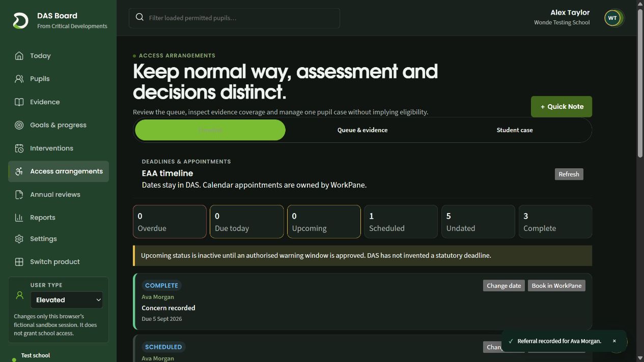Image resolution: width=644 pixels, height=362 pixels.
Task: Open the Pupils section
Action: click(x=59, y=79)
